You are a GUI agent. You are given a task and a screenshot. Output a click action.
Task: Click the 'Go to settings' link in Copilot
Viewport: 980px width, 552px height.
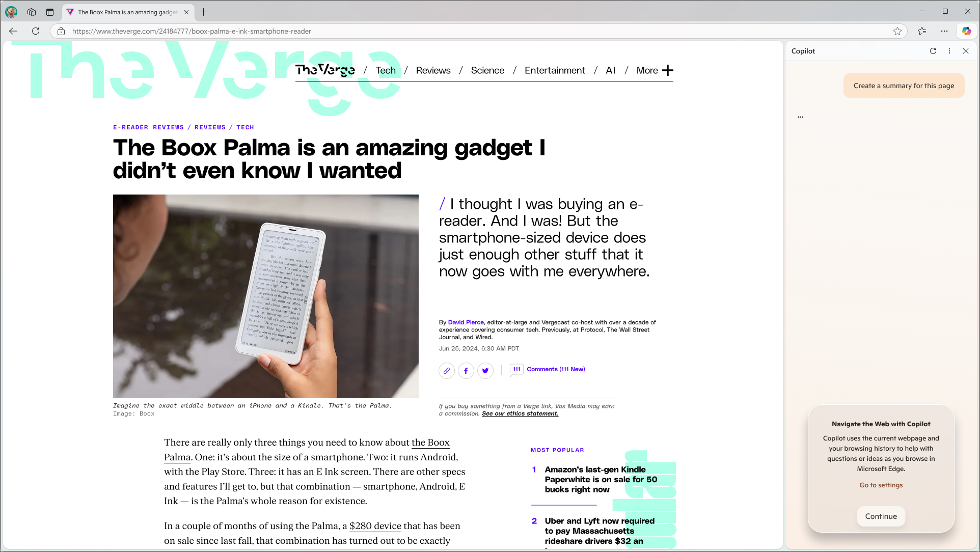881,485
